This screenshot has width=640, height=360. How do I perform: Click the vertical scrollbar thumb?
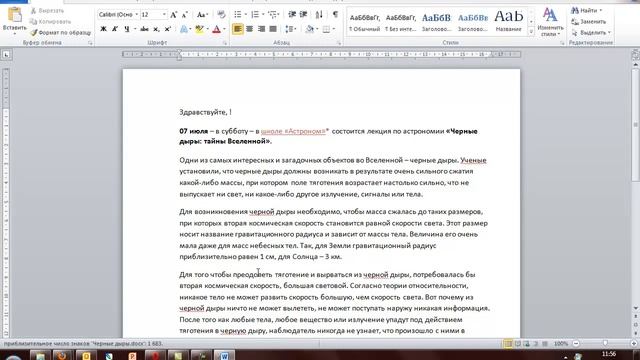pyautogui.click(x=636, y=125)
